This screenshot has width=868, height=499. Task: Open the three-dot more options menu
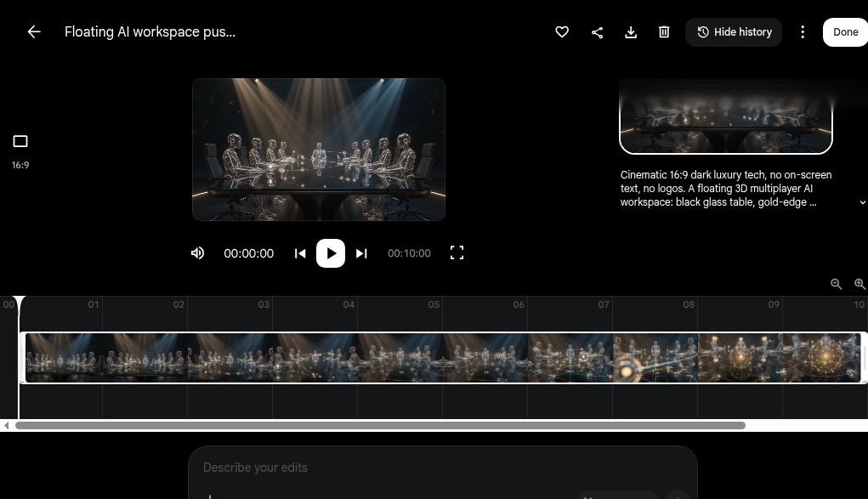(x=803, y=32)
